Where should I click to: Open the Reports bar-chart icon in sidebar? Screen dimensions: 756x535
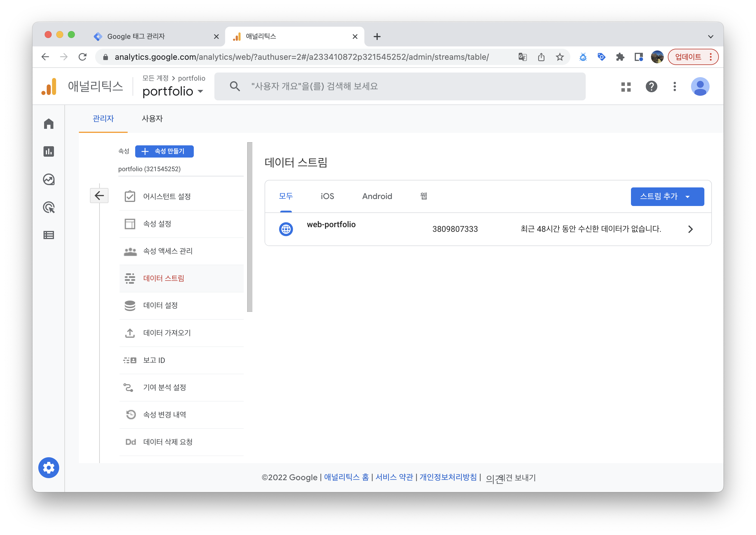click(x=49, y=151)
